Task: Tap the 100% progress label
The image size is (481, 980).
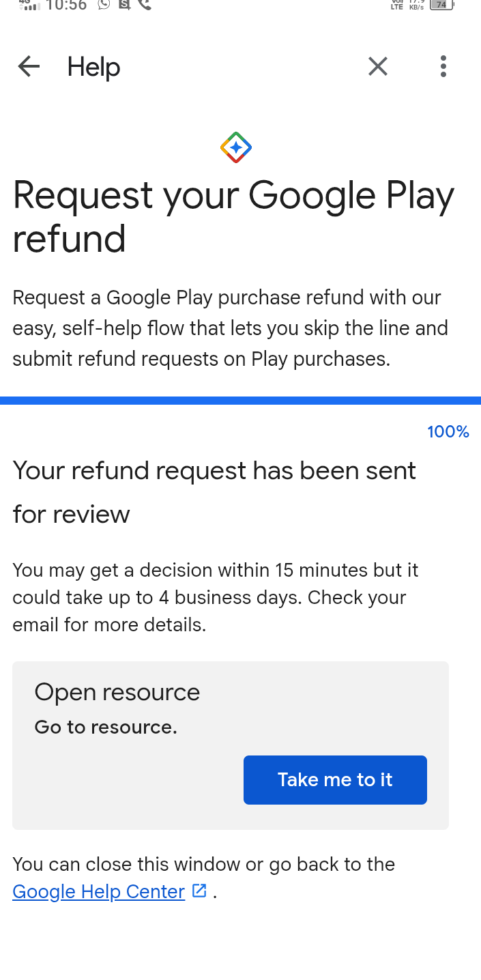Action: point(448,432)
